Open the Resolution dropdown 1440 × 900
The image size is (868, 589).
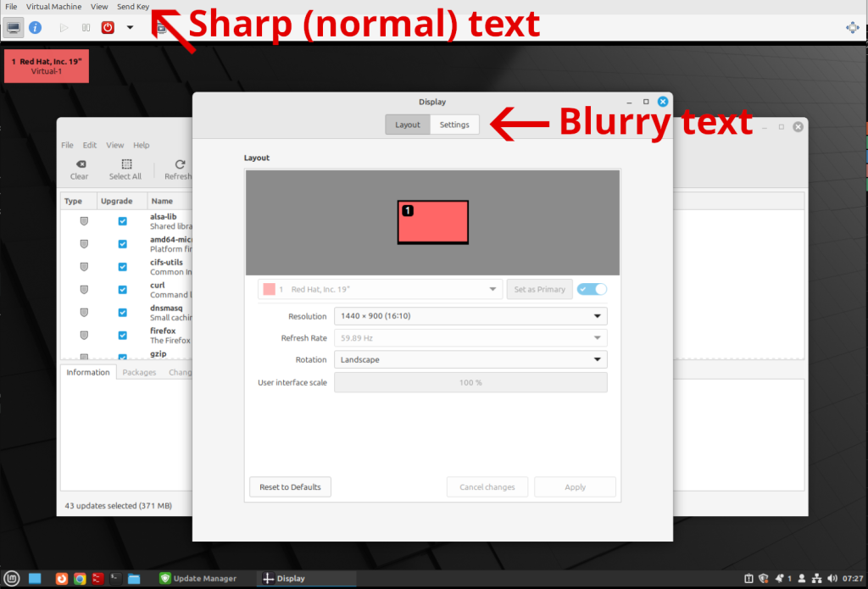tap(470, 316)
